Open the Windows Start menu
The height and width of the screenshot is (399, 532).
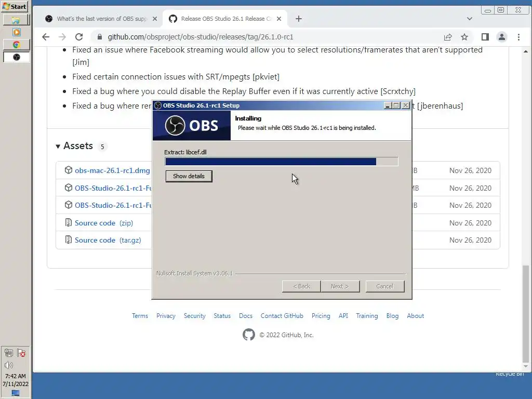(14, 6)
